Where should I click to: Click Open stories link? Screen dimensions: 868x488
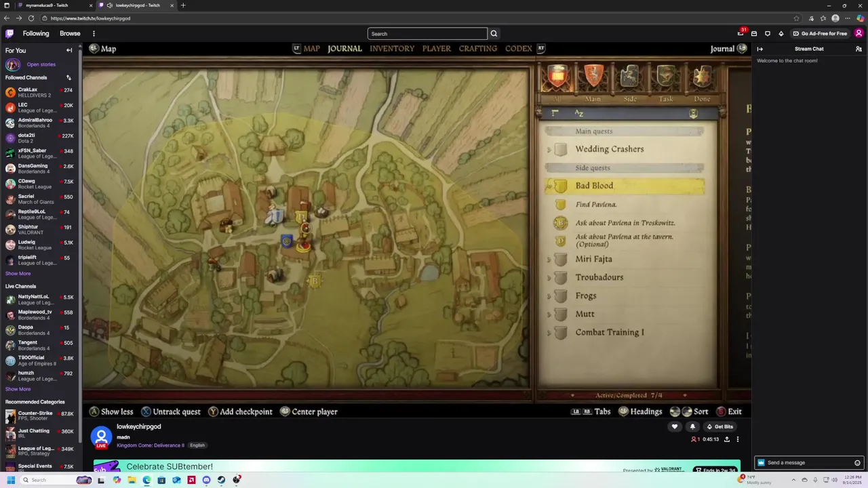[41, 64]
